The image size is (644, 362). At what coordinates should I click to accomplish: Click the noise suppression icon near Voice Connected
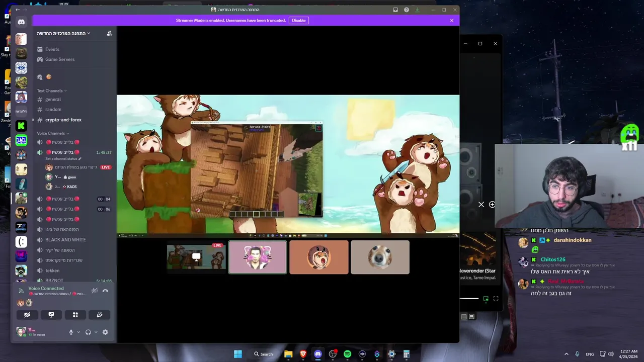coord(94,291)
